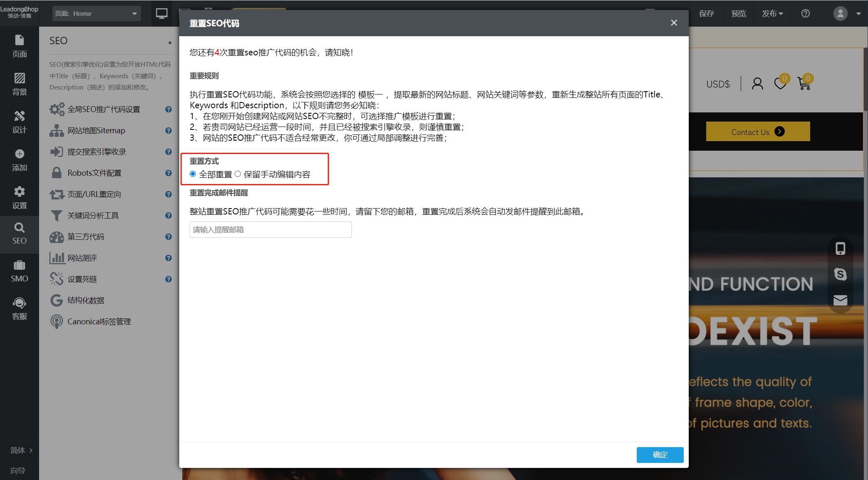The height and width of the screenshot is (480, 868).
Task: Select the 全部重置 radio option
Action: tap(193, 174)
